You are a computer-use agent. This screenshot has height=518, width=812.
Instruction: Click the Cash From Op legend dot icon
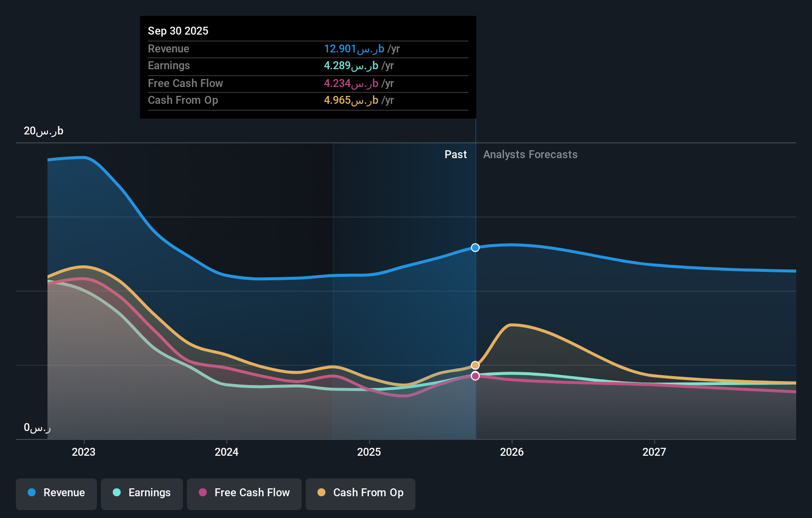point(321,493)
